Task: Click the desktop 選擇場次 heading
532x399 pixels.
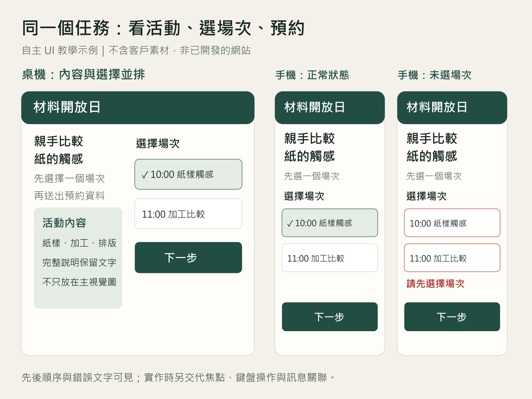Action: 158,144
